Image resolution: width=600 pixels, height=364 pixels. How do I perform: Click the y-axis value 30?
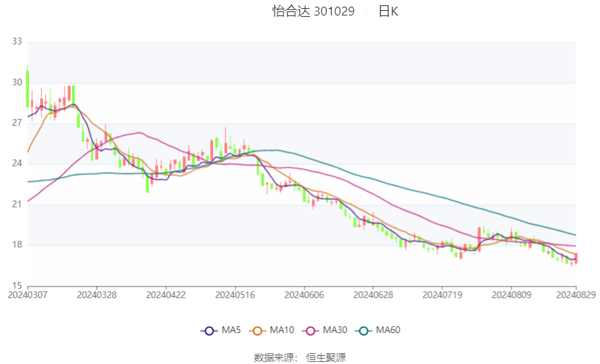(17, 82)
